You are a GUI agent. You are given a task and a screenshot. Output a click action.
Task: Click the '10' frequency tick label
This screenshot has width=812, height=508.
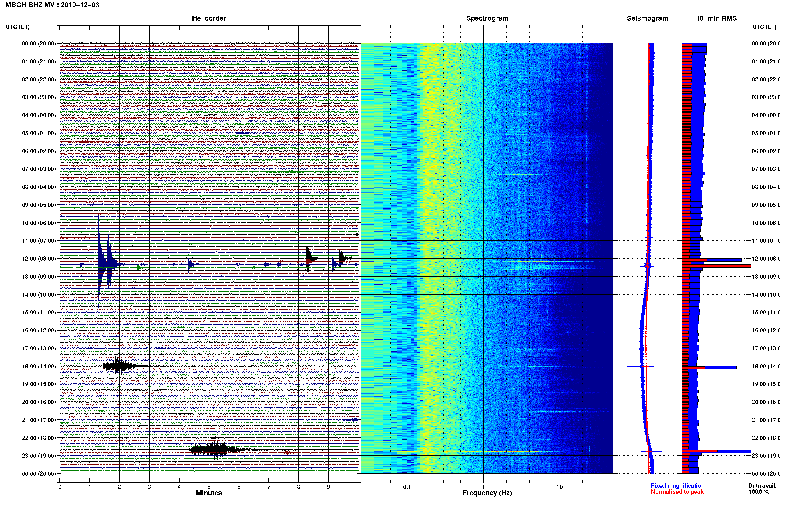[x=559, y=487]
